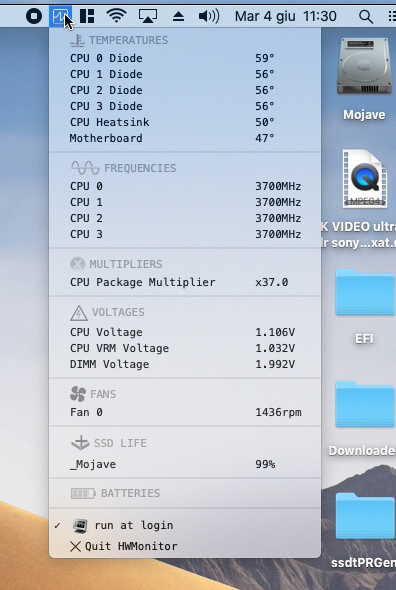Click the CPU 0 frequency label

pyautogui.click(x=86, y=186)
